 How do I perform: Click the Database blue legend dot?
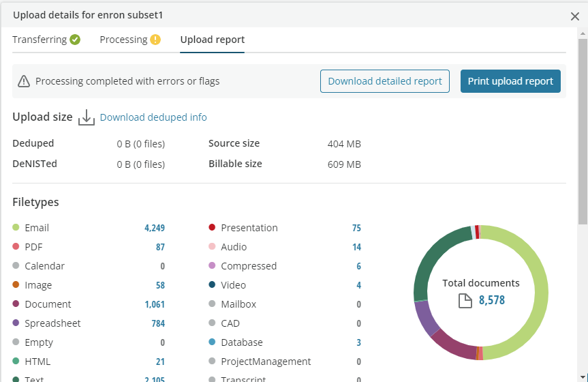[212, 342]
